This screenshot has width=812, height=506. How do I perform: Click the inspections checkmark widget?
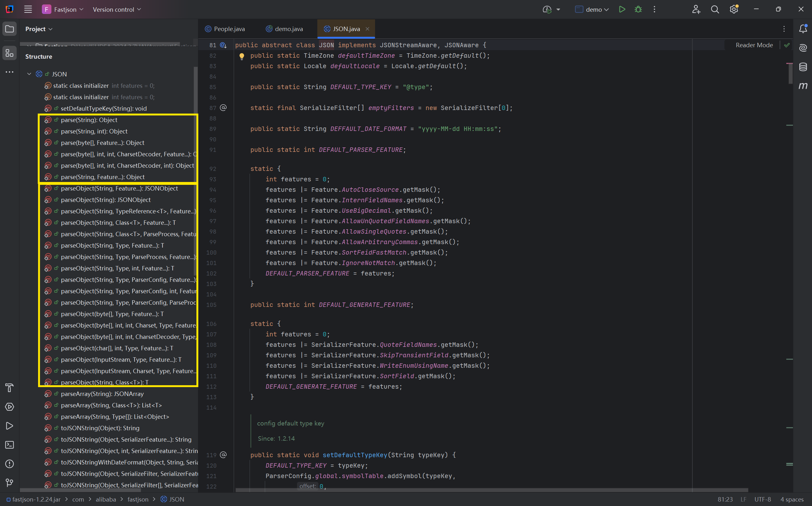click(787, 45)
